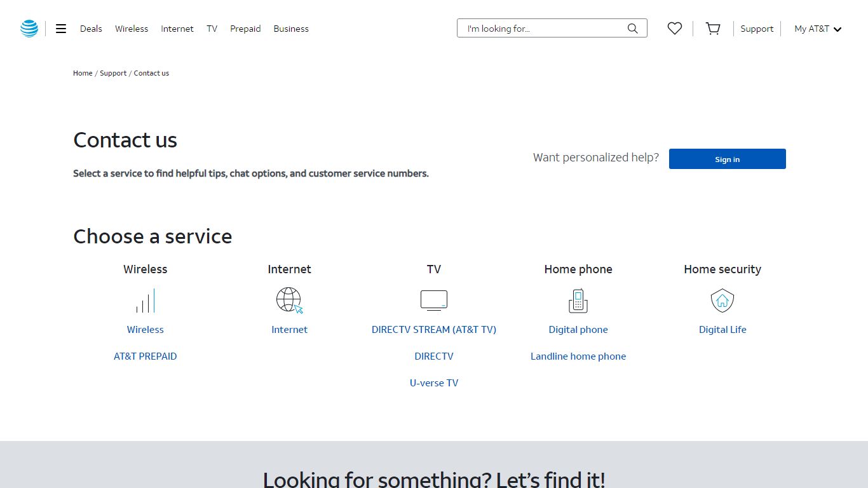Click the AT&T globe logo
Image resolution: width=868 pixels, height=488 pixels.
point(29,29)
